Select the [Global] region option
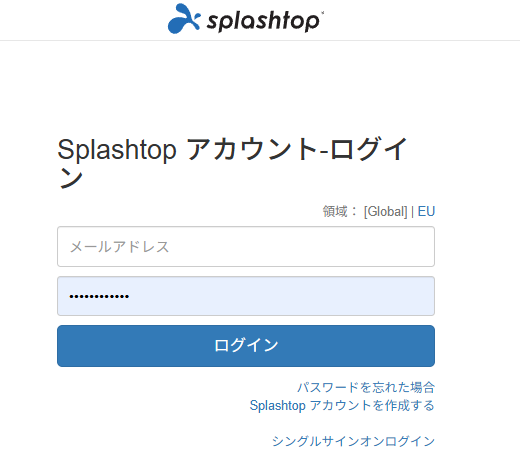Viewport: 520px width, 462px height. (x=385, y=212)
